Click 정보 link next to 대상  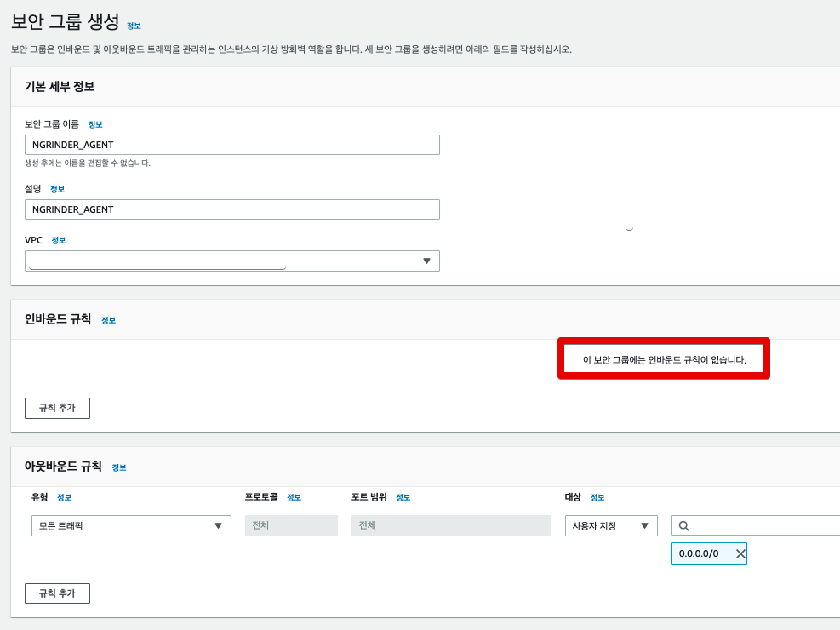(x=597, y=498)
